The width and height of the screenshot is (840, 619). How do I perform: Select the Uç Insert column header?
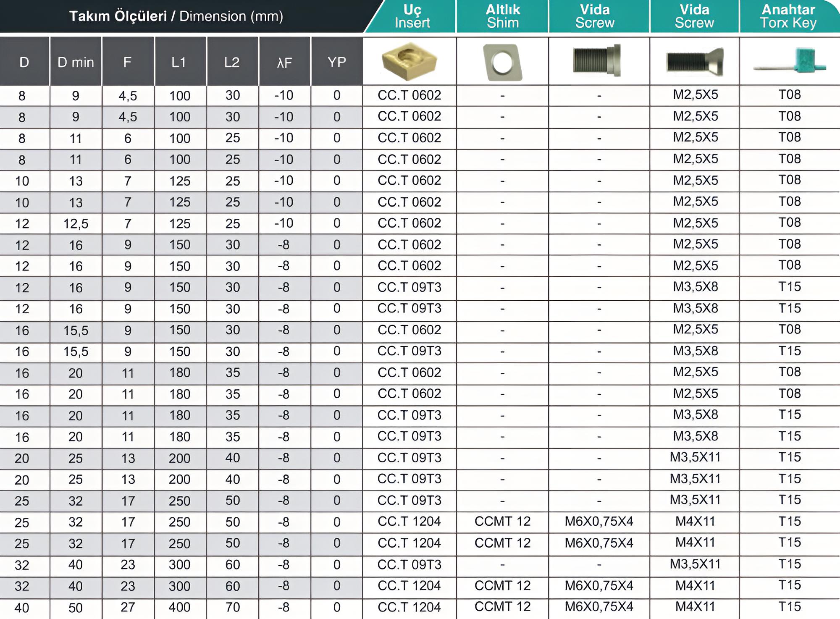pos(412,16)
